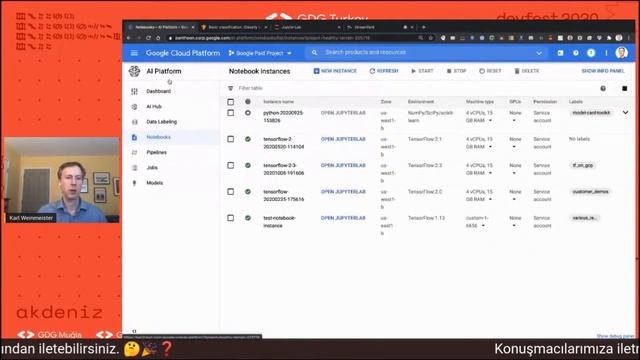Screen dimensions: 640x360
Task: Click the browser reload button
Action: [x=149, y=38]
